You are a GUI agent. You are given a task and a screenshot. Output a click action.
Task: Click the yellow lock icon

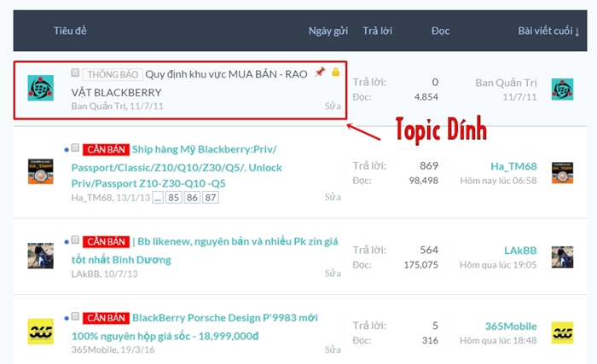[x=335, y=72]
